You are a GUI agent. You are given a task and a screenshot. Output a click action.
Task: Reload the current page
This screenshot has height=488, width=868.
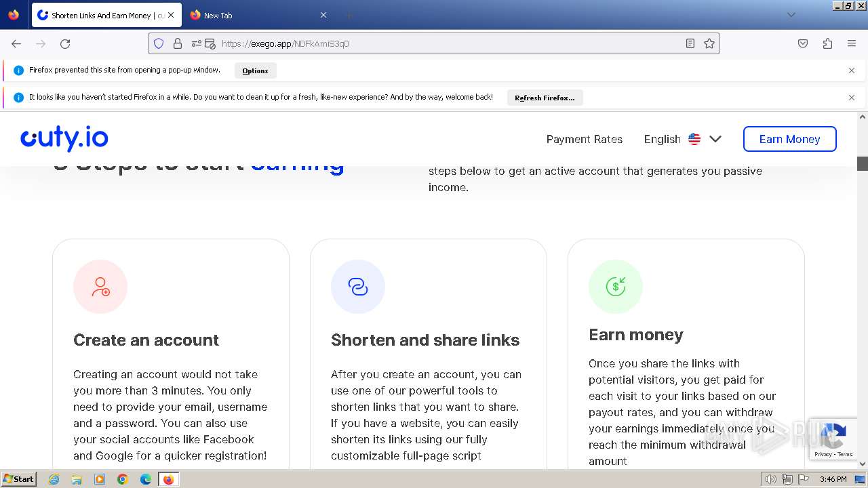65,43
